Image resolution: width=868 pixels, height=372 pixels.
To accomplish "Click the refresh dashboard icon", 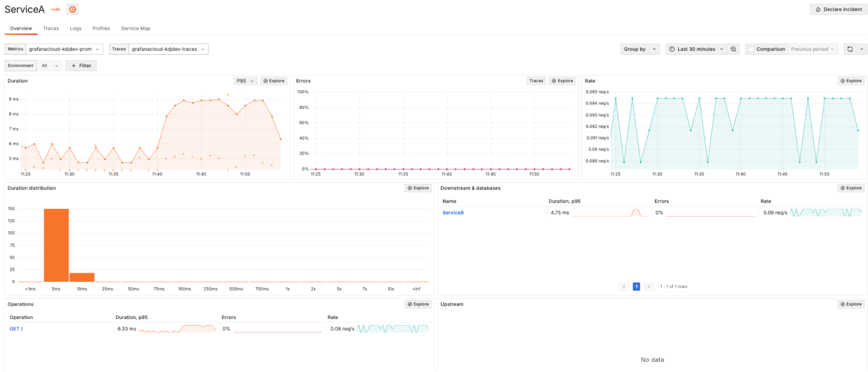I will click(850, 49).
